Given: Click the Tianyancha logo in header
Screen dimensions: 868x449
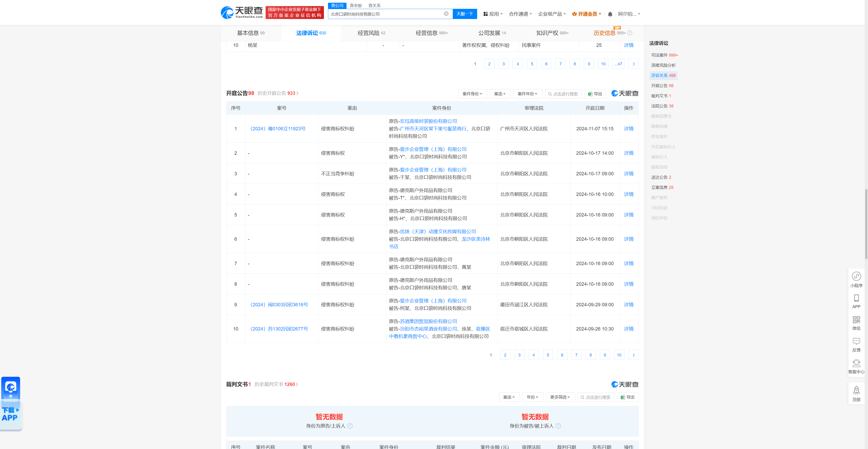Looking at the screenshot, I should 242,12.
